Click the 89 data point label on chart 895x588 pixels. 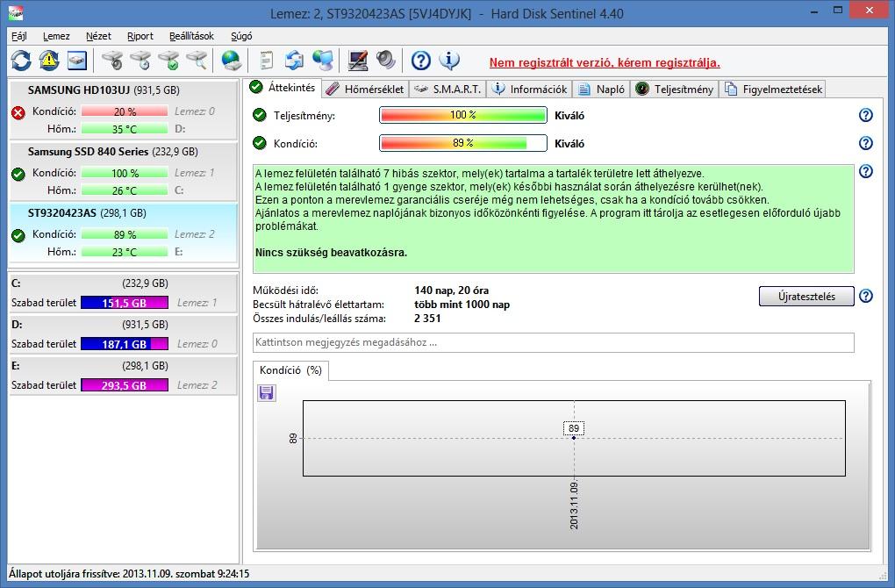574,428
